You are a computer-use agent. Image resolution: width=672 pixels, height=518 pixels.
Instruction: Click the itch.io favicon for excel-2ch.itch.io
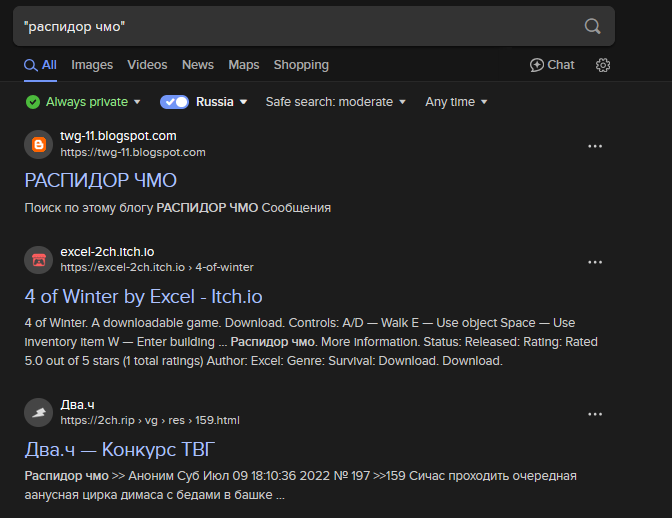tap(39, 260)
